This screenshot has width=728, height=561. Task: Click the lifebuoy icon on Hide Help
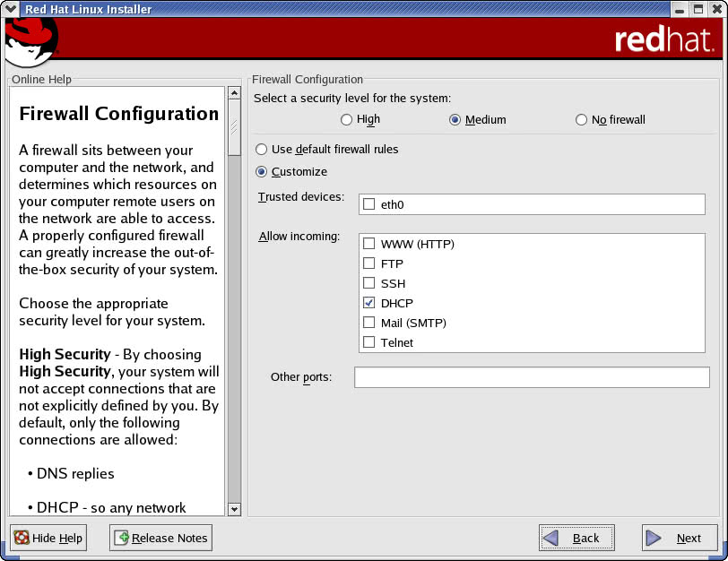tap(22, 538)
